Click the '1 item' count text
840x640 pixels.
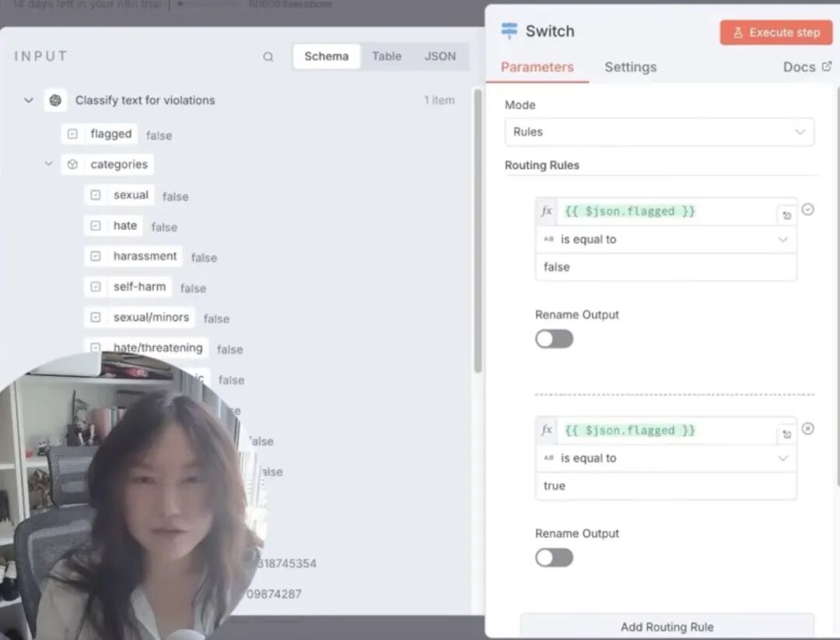[439, 100]
